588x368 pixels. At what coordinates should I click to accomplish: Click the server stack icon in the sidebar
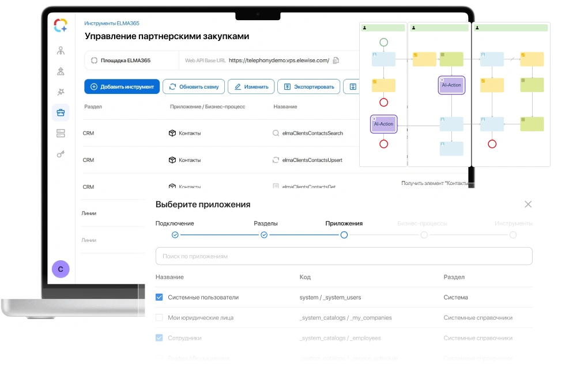pyautogui.click(x=61, y=133)
